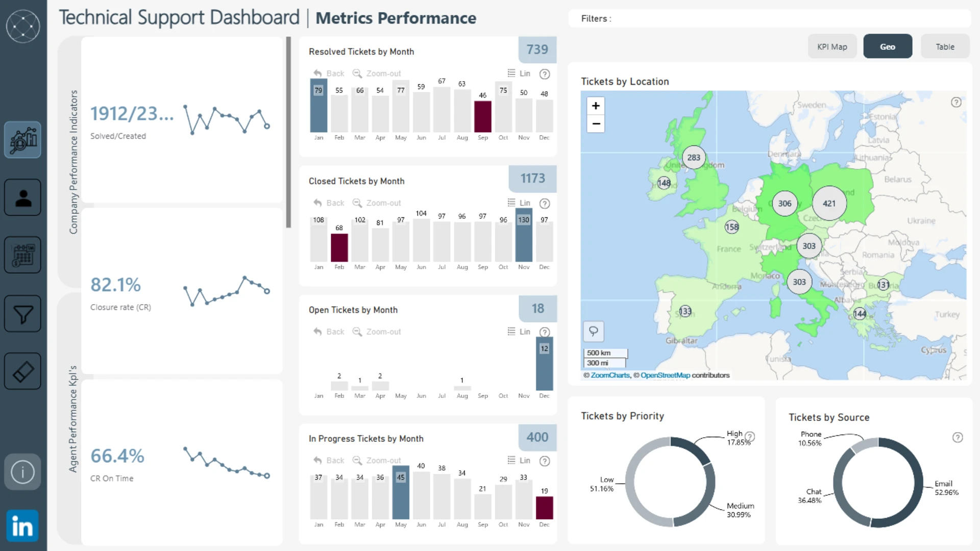This screenshot has height=551, width=980.
Task: Open the LinkedIn icon
Action: (x=22, y=526)
